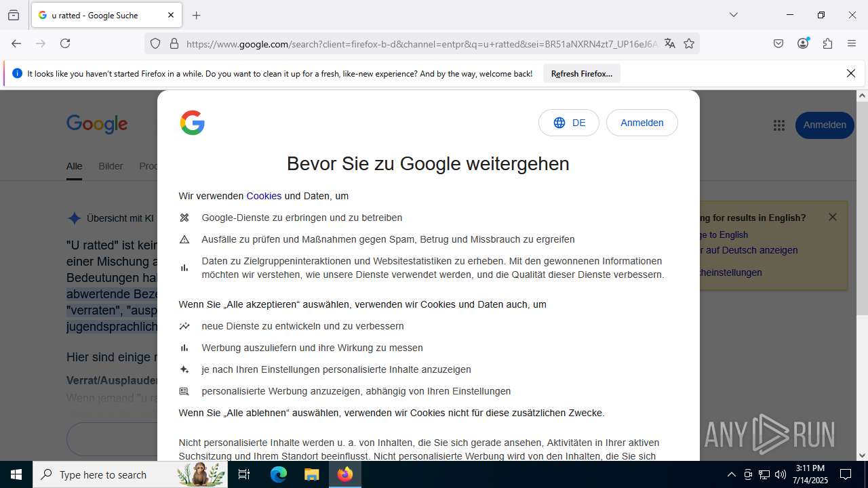Select the Bilder search tab

pyautogui.click(x=111, y=166)
